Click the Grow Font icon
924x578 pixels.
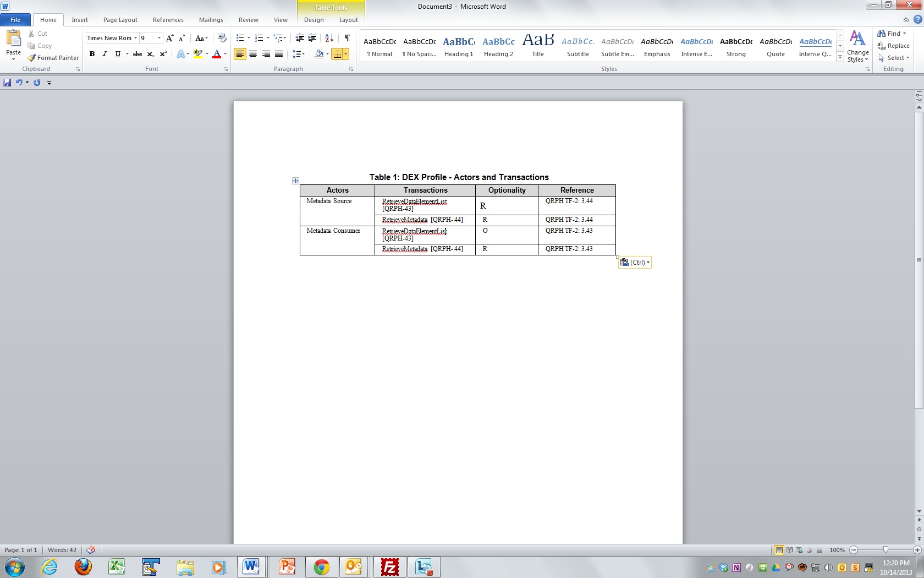click(x=169, y=38)
